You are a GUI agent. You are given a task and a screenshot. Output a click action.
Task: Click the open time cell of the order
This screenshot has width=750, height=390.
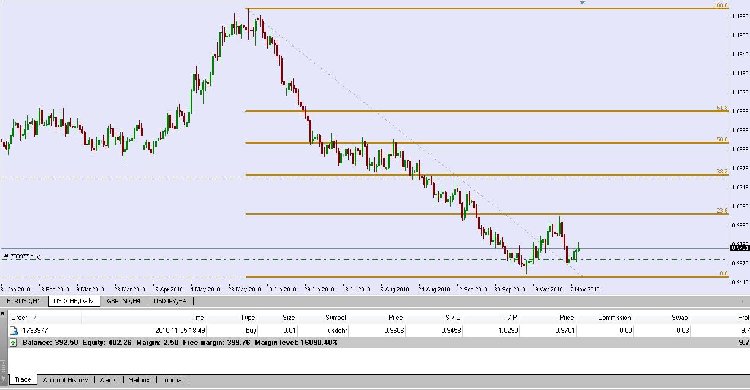click(180, 330)
